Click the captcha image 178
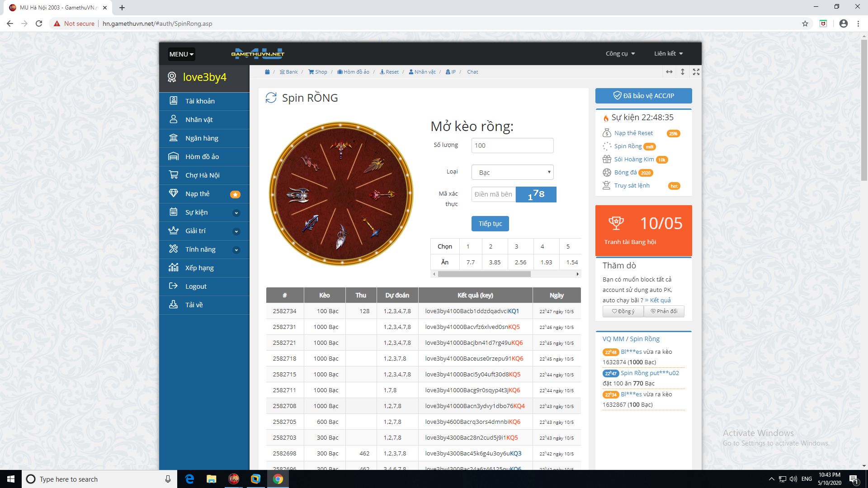The image size is (868, 488). [536, 194]
